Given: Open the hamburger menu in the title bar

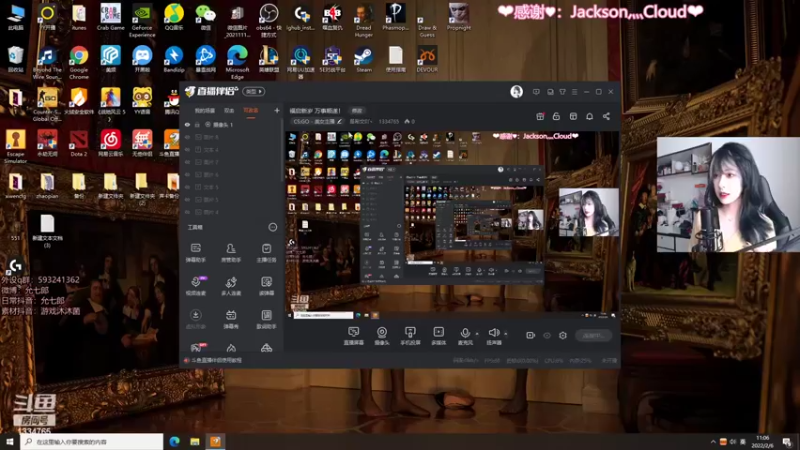Looking at the screenshot, I should click(574, 92).
